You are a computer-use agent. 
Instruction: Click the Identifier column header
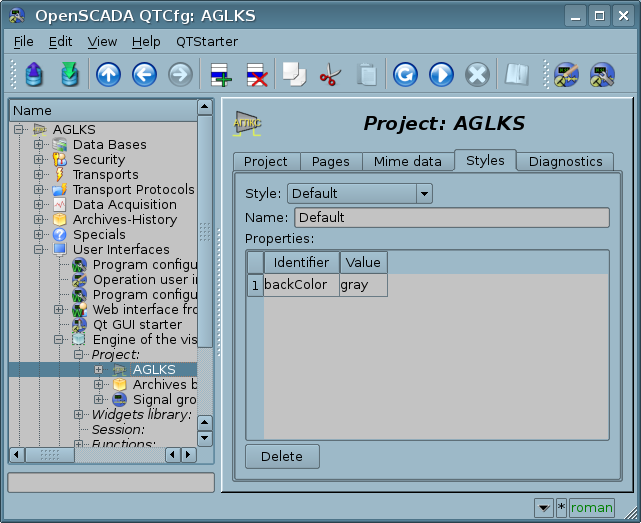(302, 262)
